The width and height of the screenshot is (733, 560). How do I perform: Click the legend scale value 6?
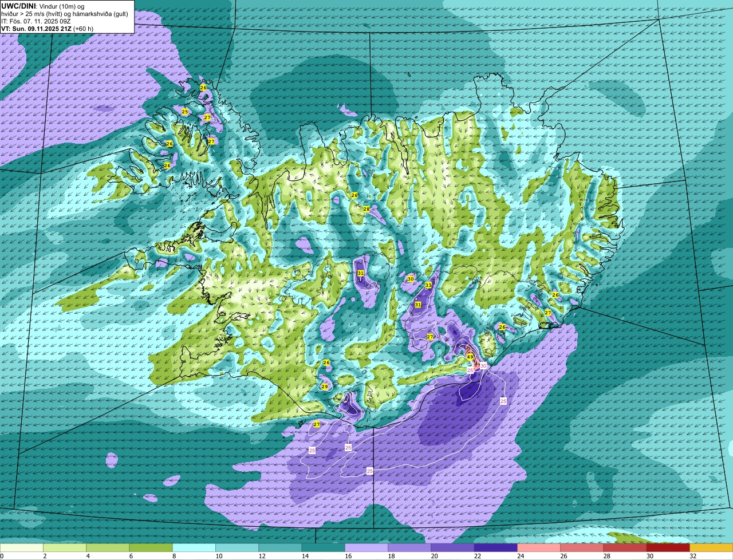[x=130, y=556]
